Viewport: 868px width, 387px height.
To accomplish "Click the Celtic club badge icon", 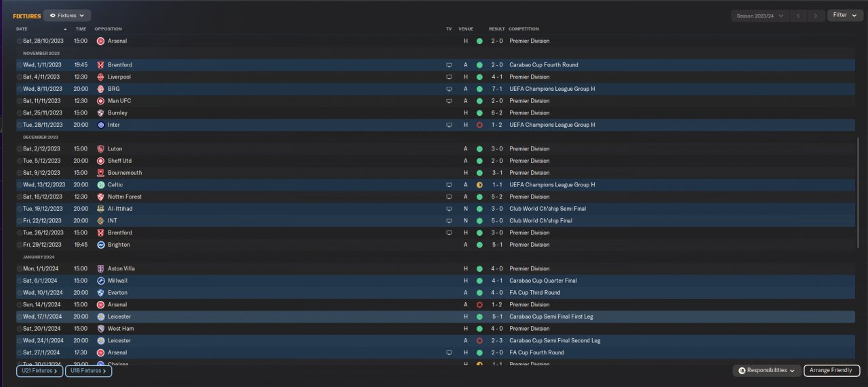I will 100,184.
